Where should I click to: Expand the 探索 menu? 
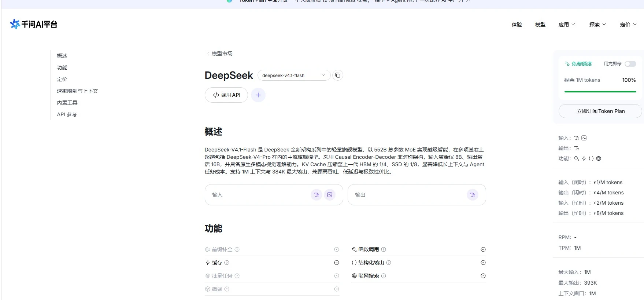597,25
